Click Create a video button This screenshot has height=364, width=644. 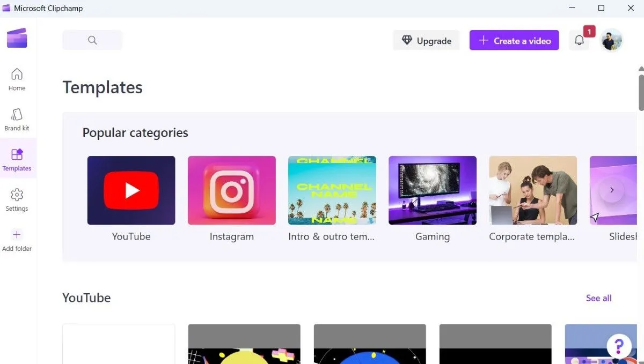pos(514,40)
